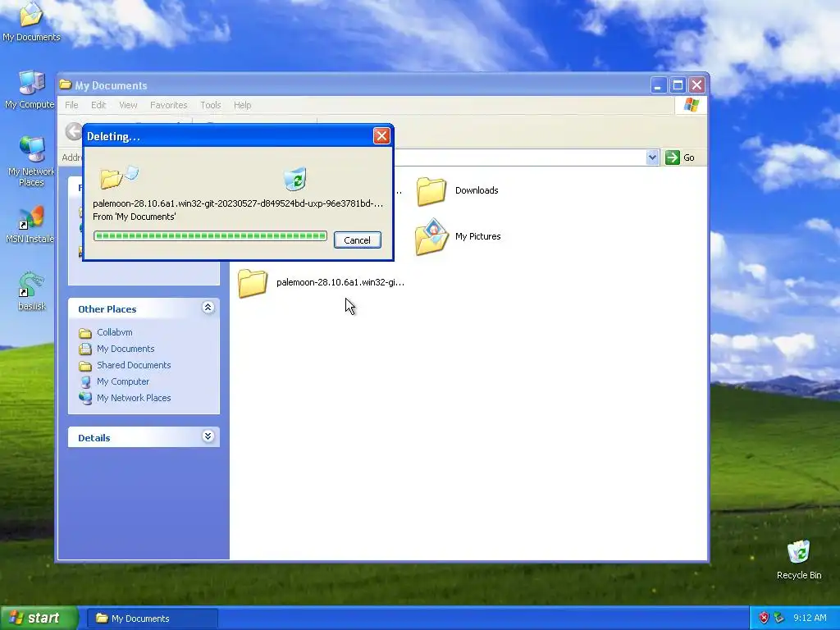Select the My Pictures folder icon
This screenshot has height=630, width=840.
tap(431, 237)
